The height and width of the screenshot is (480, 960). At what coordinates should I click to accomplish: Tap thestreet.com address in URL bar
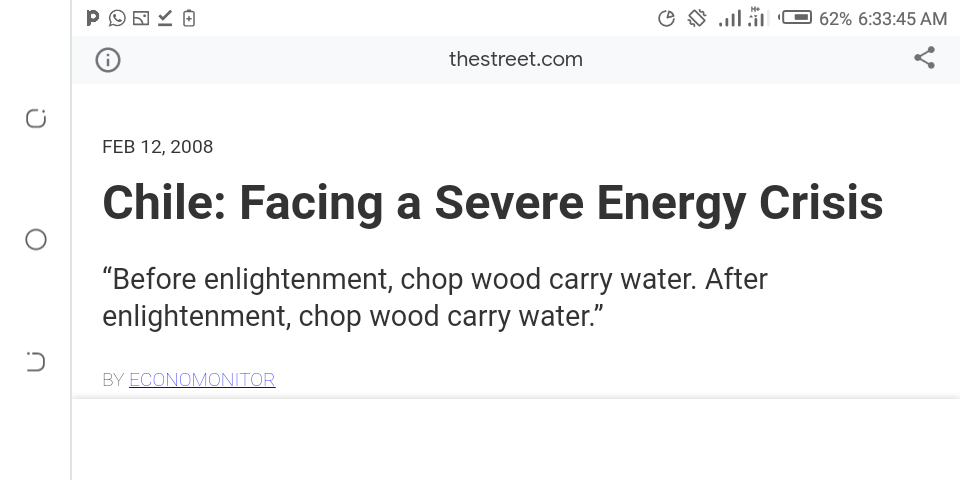pos(516,59)
